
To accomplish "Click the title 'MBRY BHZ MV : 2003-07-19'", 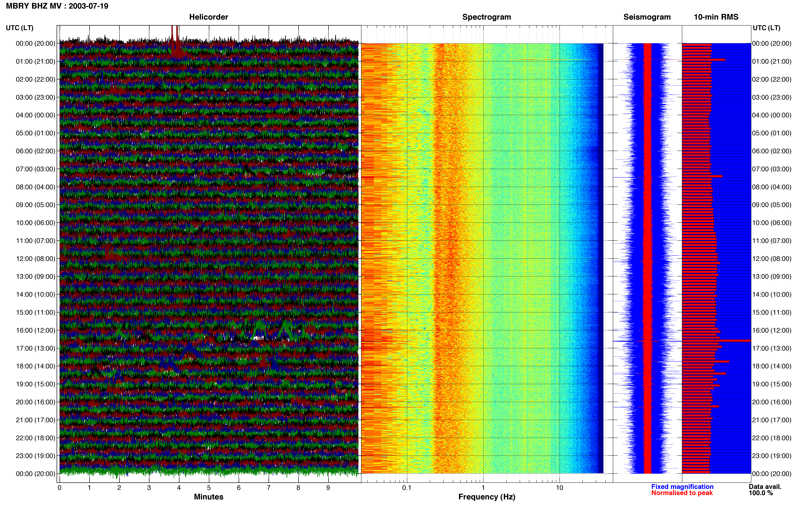I will click(57, 6).
